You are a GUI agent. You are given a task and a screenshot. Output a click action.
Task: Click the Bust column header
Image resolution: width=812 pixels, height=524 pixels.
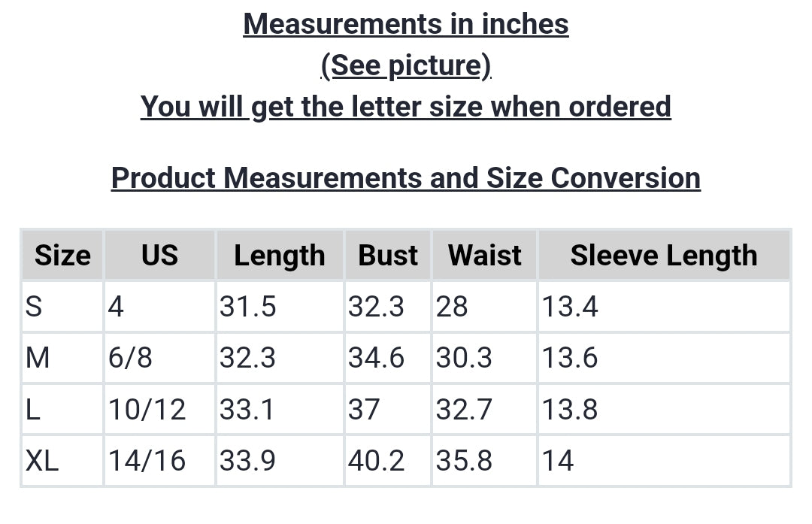[388, 256]
